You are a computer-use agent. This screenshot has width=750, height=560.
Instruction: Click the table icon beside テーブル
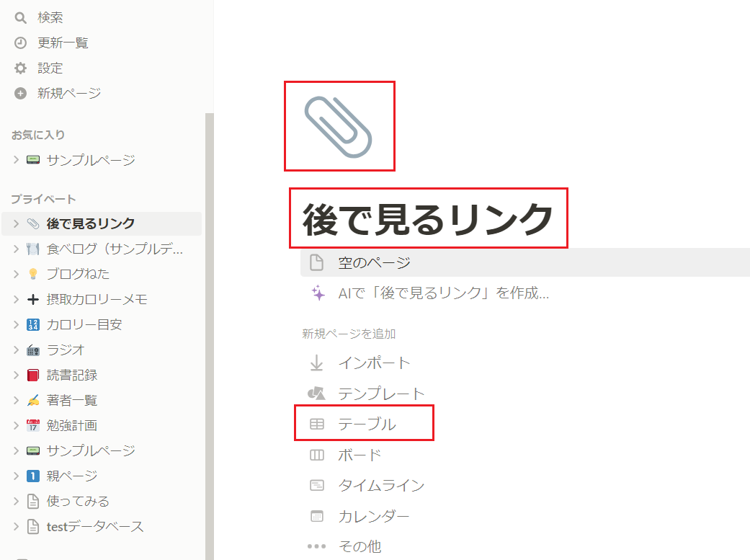coord(317,424)
